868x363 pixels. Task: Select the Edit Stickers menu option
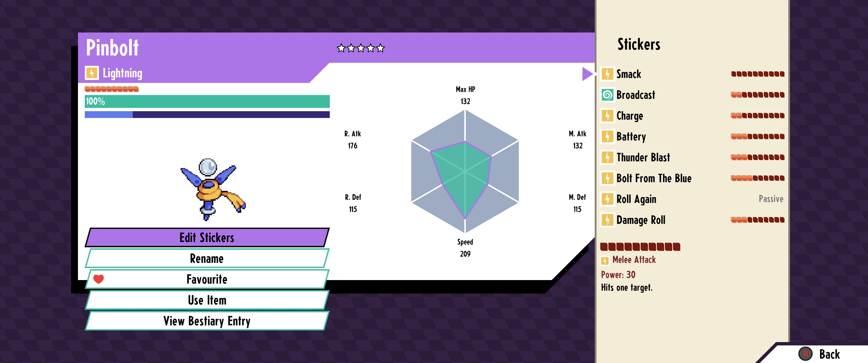[x=207, y=238]
